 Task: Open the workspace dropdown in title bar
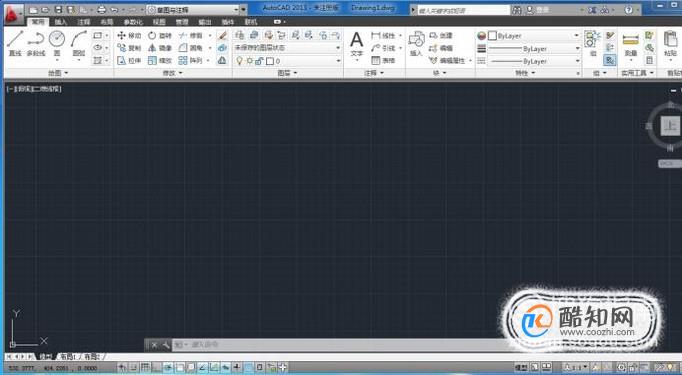coord(194,10)
